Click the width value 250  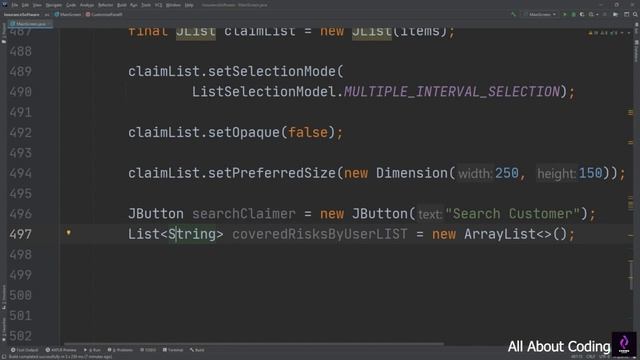point(507,173)
